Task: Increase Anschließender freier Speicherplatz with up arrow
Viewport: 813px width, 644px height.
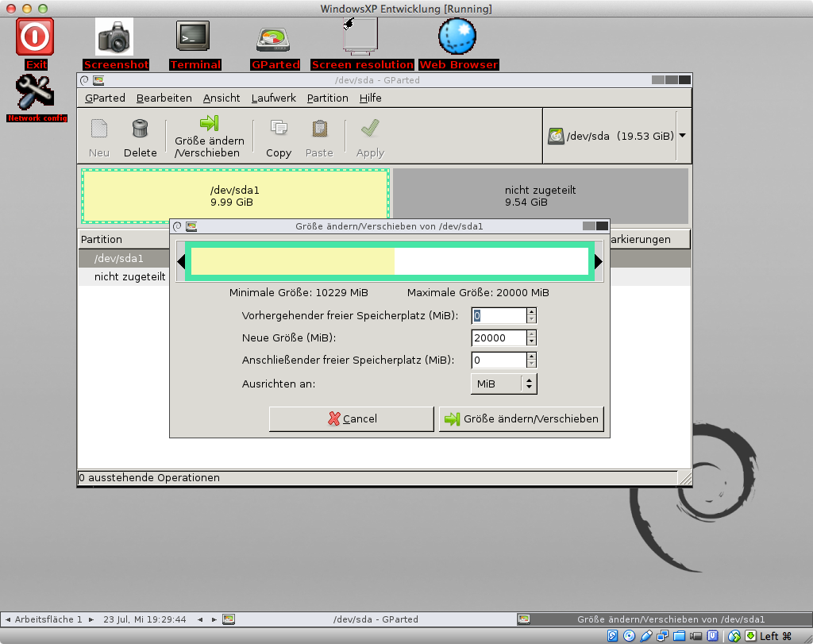Action: (x=531, y=357)
